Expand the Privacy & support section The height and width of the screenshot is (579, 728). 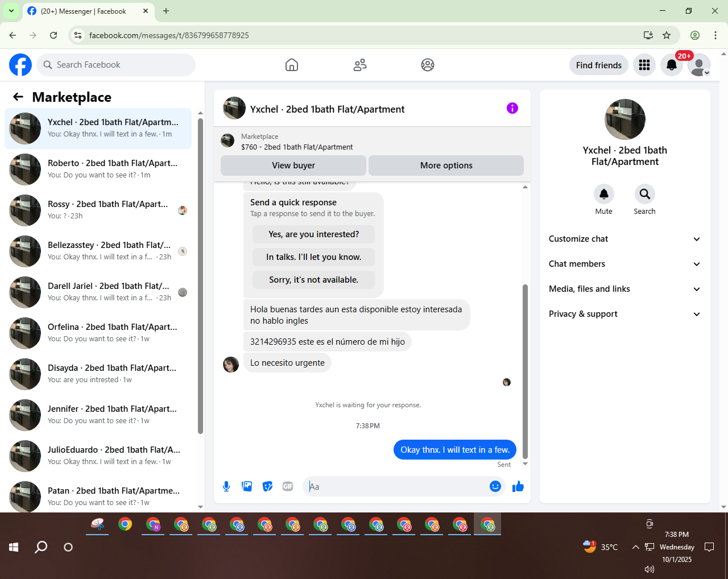(624, 314)
